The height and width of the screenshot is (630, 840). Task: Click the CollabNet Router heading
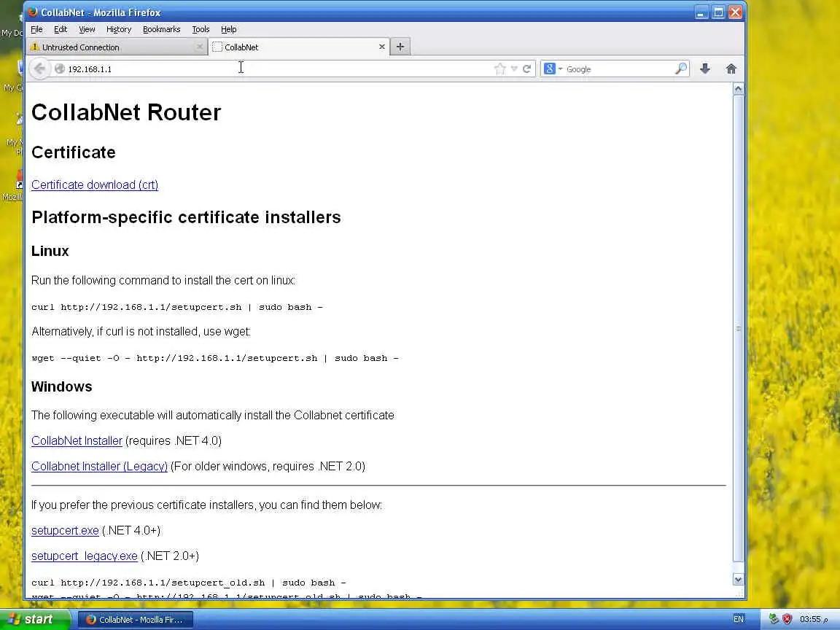[126, 112]
